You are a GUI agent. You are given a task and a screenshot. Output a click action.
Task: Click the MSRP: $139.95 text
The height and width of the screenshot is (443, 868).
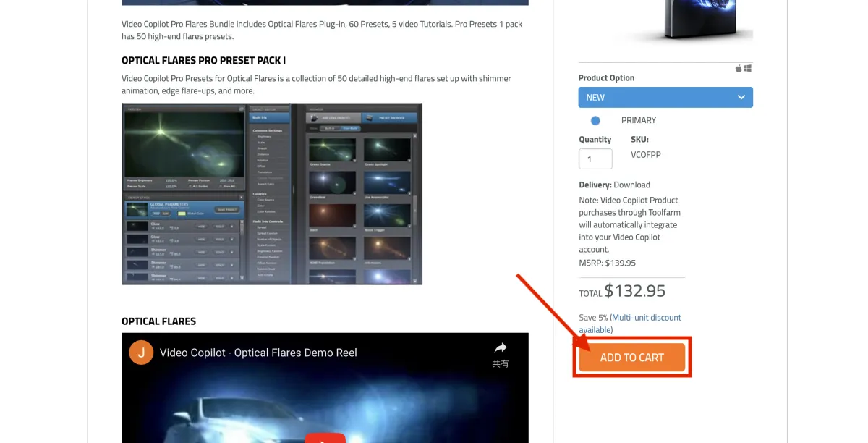click(608, 263)
